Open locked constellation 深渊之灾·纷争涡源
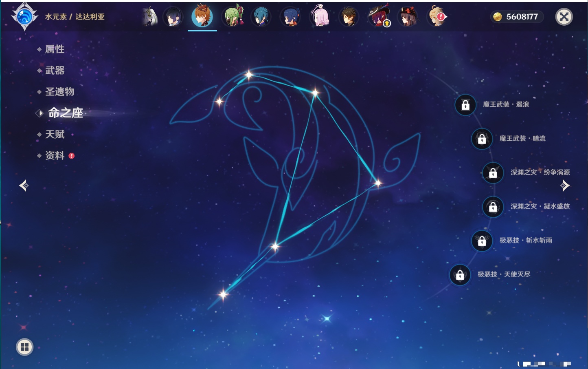Image resolution: width=588 pixels, height=369 pixels. (493, 173)
